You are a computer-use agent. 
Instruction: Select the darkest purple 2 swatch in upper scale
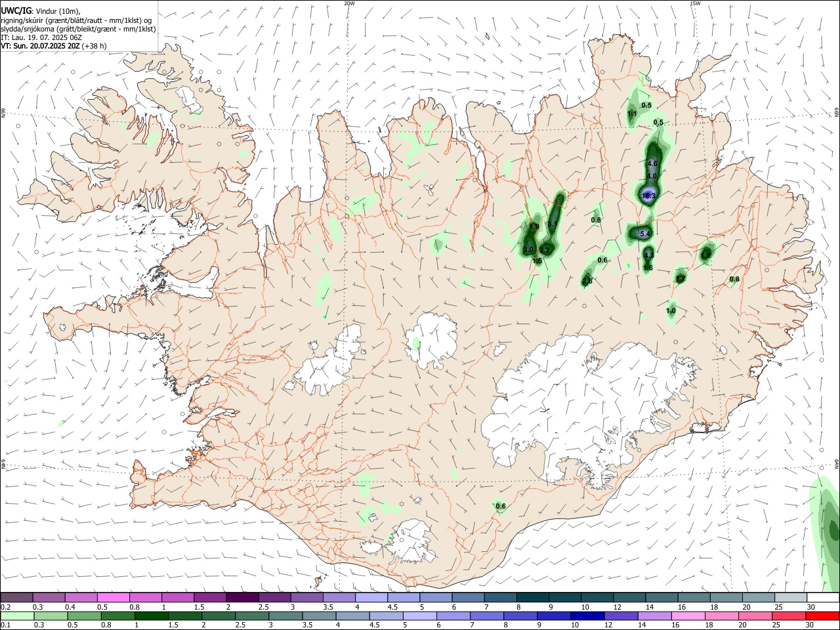(242, 597)
